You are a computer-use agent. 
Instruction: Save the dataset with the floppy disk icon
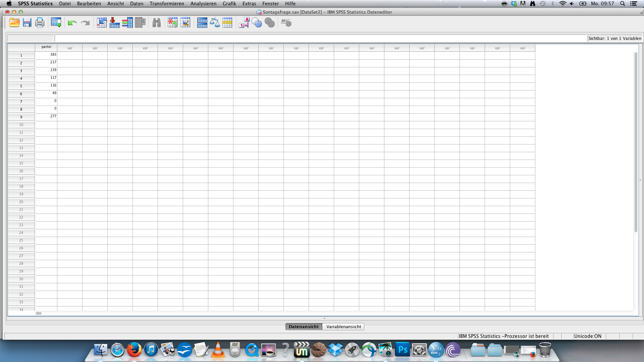click(27, 23)
